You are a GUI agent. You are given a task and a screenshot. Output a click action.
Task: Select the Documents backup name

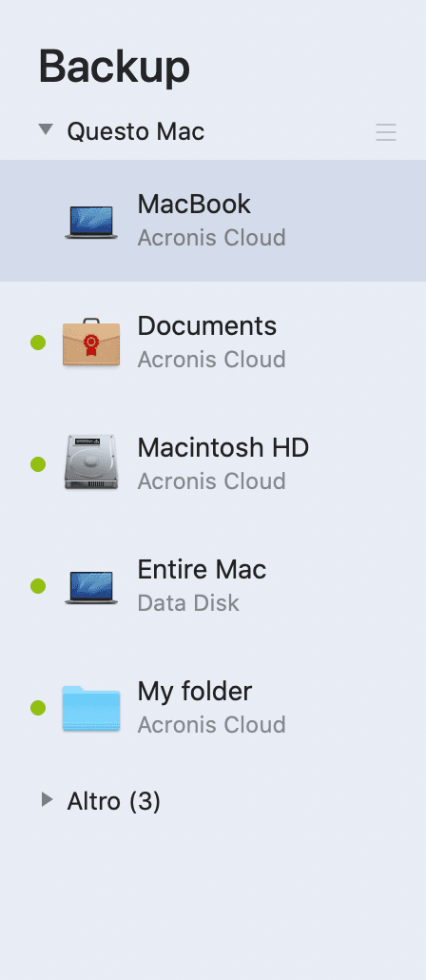206,325
